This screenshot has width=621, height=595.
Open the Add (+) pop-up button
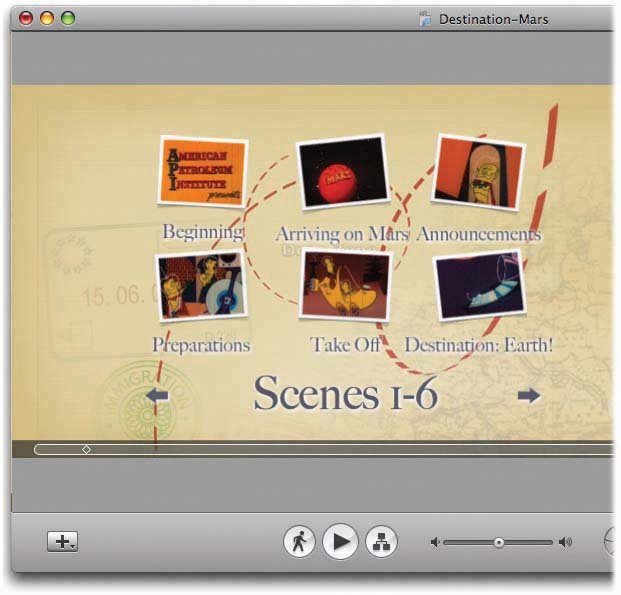click(62, 541)
